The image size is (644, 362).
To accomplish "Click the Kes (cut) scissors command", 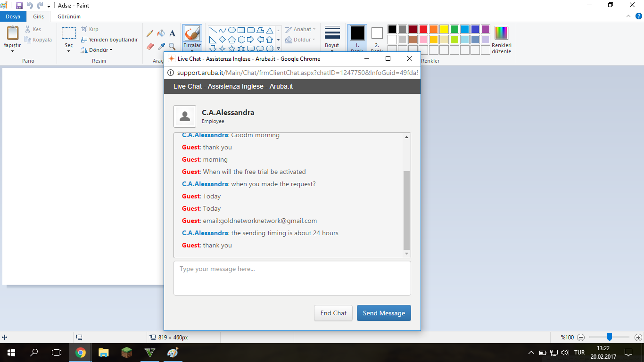I will [x=33, y=29].
